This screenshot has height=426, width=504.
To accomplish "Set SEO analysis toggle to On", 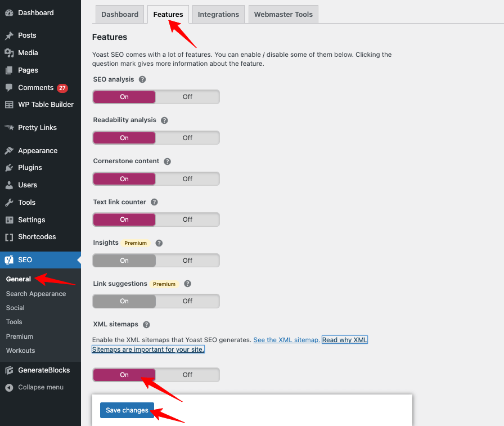I will pos(124,97).
